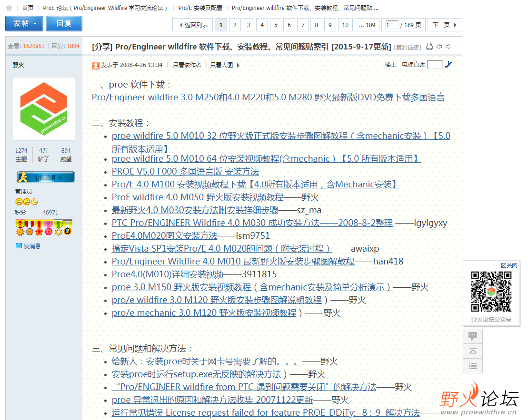The height and width of the screenshot is (420, 528).
Task: Click the page number input field
Action: (392, 25)
